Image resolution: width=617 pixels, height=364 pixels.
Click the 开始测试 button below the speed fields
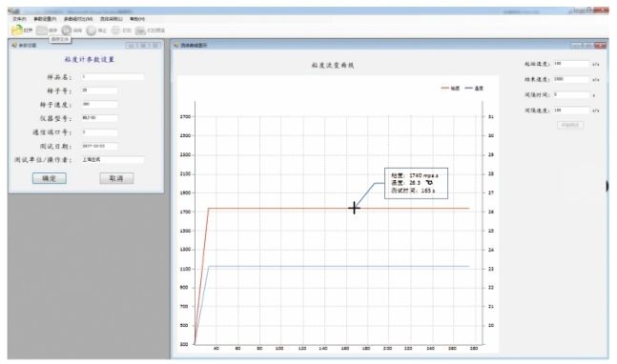[570, 125]
